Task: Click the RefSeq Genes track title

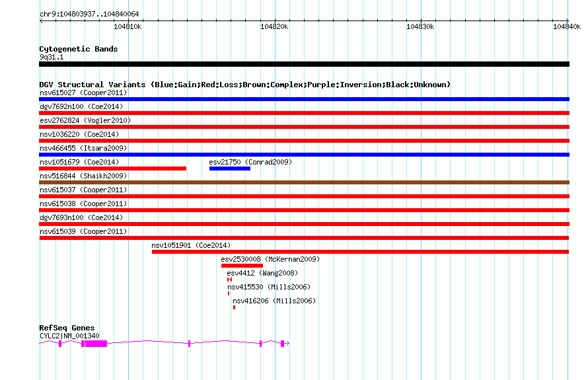Action: 67,328
